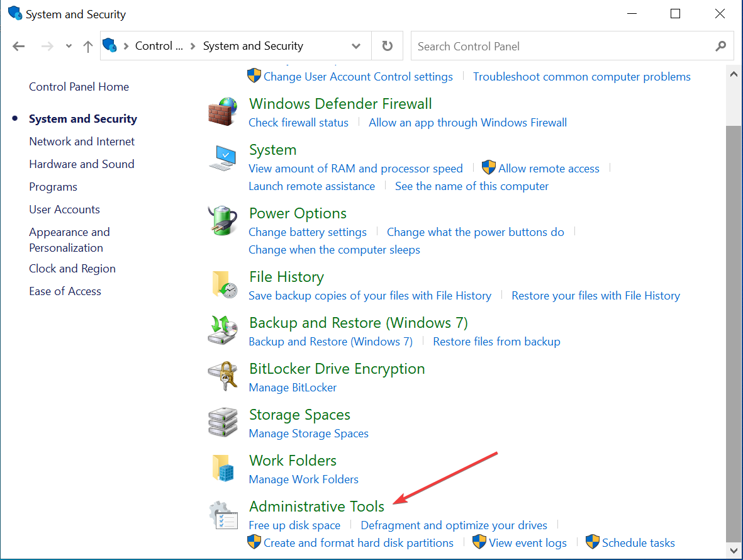Click Save backup copies with File History
This screenshot has height=560, width=743.
[369, 296]
